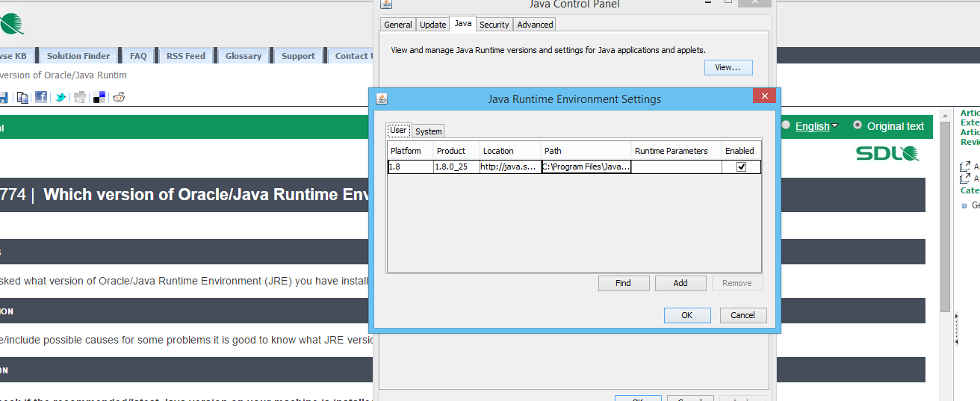
Task: Select the radio button beside English
Action: [786, 125]
